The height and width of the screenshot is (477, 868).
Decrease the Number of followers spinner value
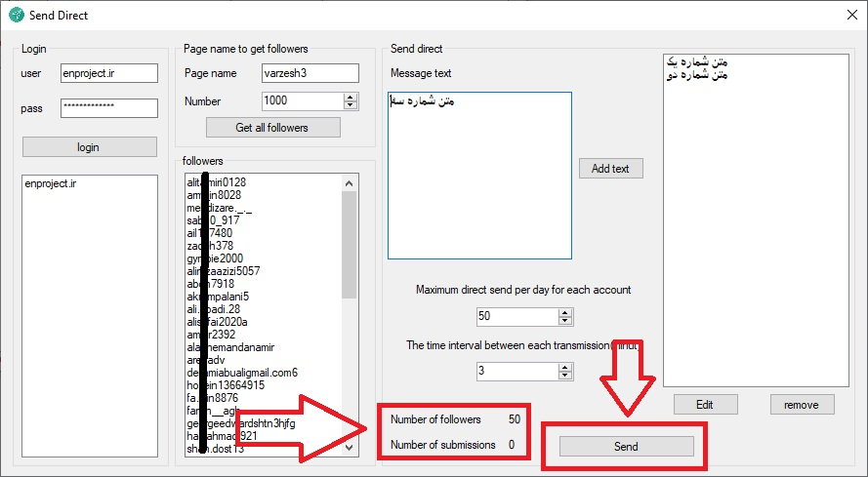pyautogui.click(x=351, y=105)
